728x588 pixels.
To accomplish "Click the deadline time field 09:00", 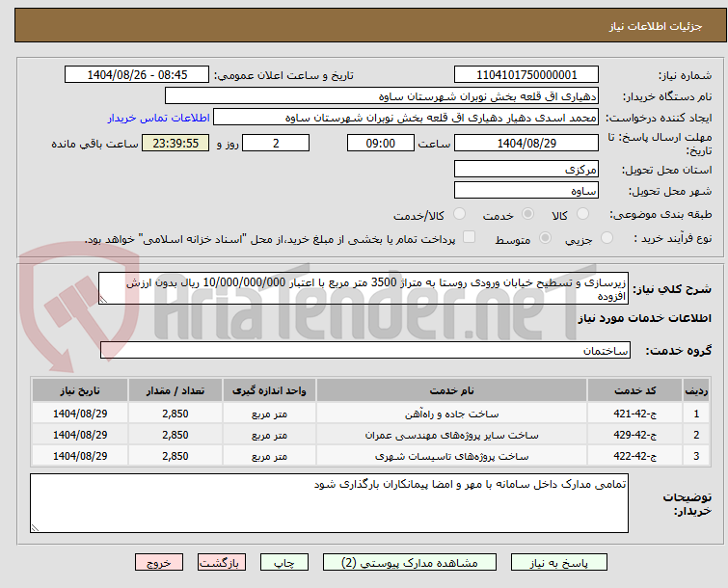I will tap(381, 143).
